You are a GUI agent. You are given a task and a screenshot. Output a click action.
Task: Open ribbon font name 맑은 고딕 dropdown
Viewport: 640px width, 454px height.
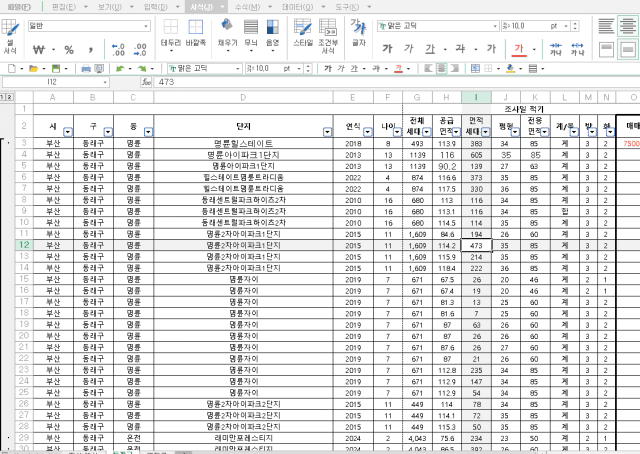(495, 26)
